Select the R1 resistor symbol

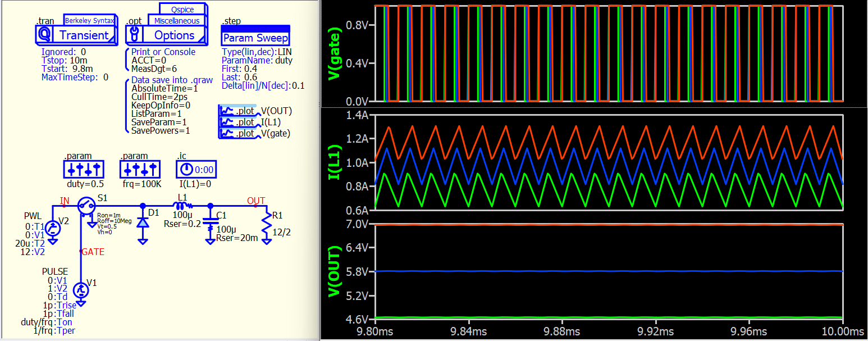[266, 227]
